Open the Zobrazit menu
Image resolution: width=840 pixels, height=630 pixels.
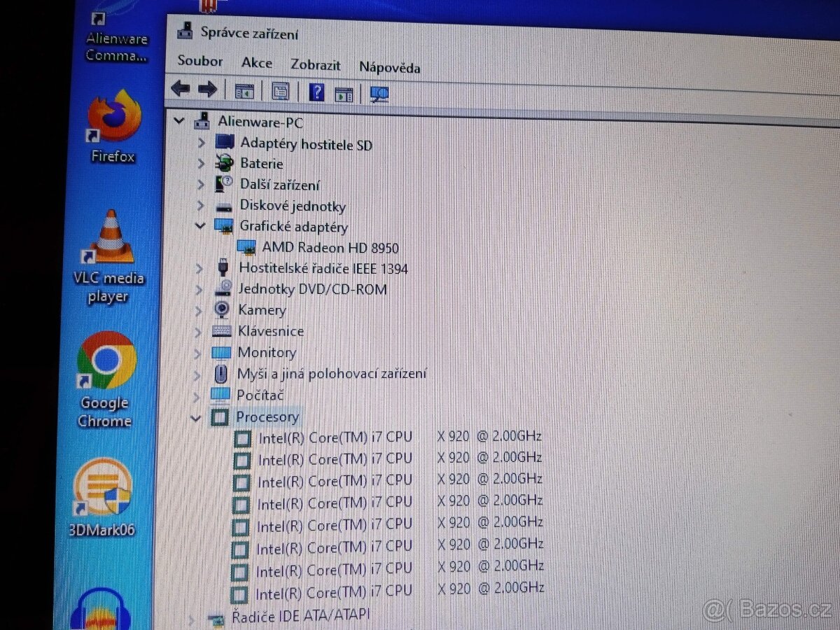coord(316,65)
